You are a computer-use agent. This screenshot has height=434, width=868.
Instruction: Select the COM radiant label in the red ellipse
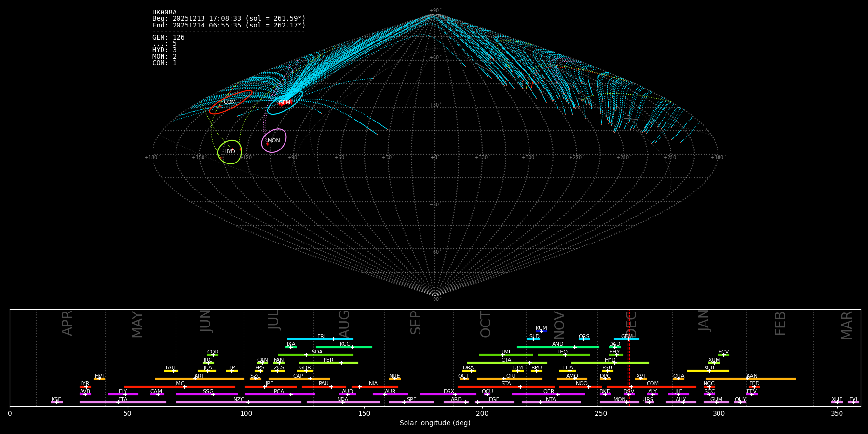[x=230, y=102]
